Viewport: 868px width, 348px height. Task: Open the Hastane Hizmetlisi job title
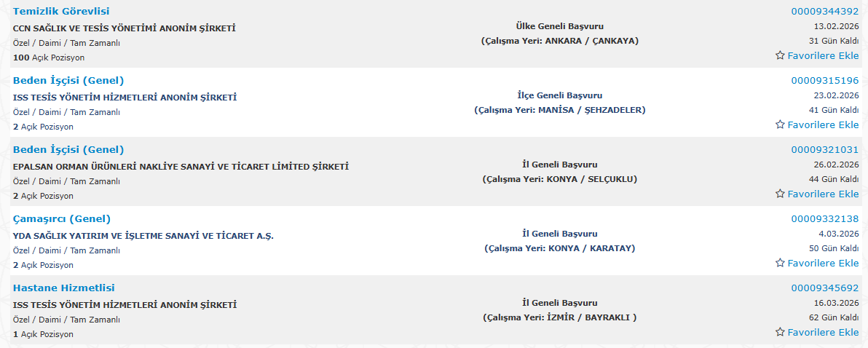click(x=64, y=288)
